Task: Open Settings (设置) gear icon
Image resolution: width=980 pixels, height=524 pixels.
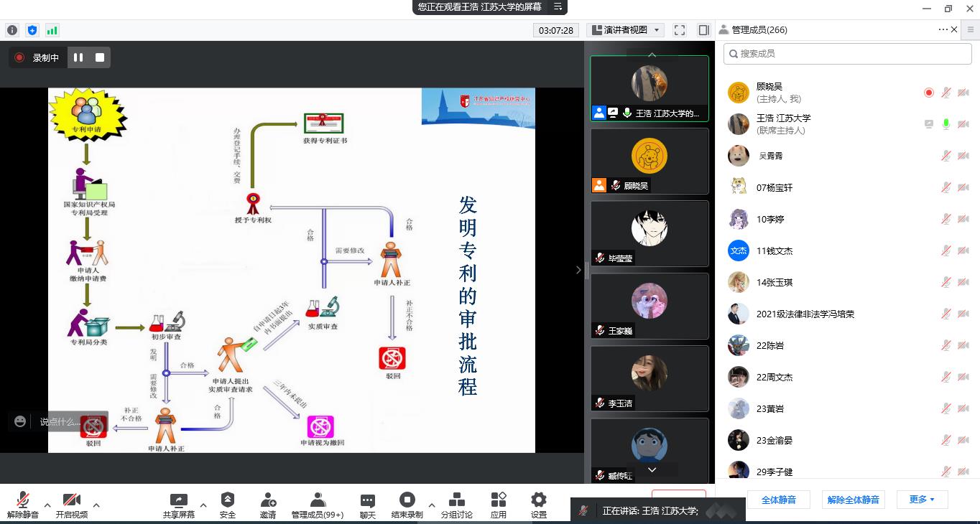Action: point(538,500)
